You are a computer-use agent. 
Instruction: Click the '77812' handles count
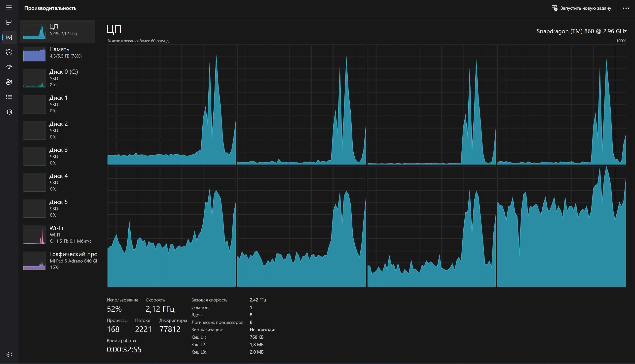170,329
